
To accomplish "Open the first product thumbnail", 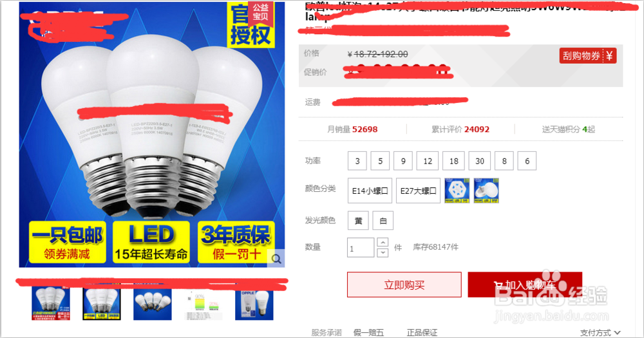I will [x=50, y=304].
